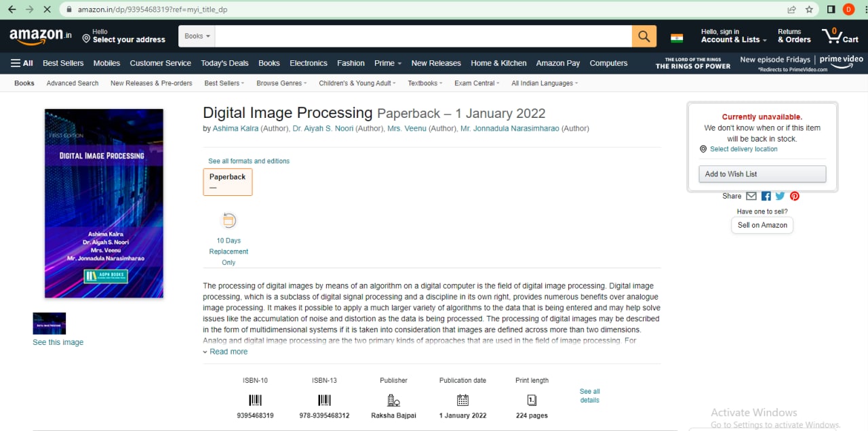Click the search magnifier icon

tap(644, 35)
